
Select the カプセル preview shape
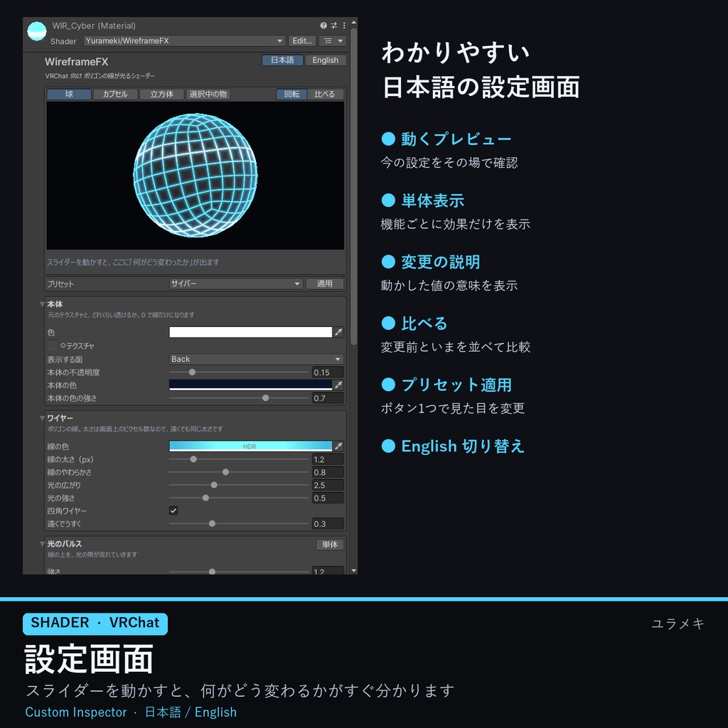(x=115, y=95)
